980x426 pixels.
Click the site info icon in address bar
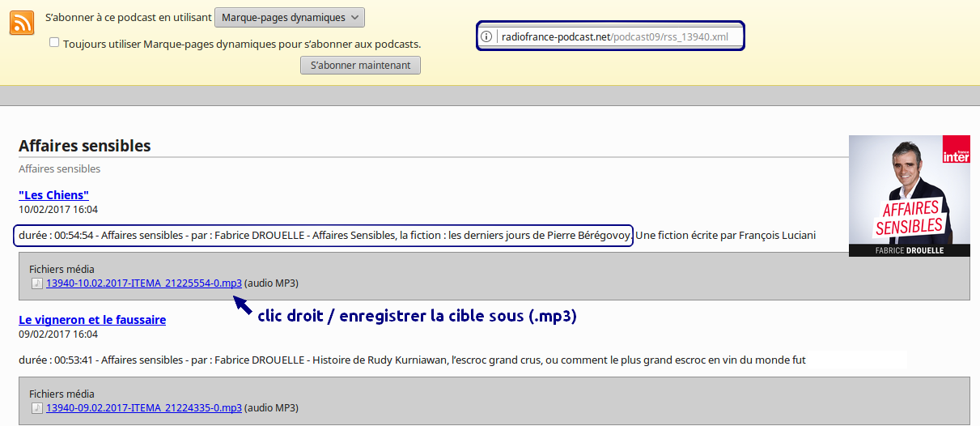point(486,37)
